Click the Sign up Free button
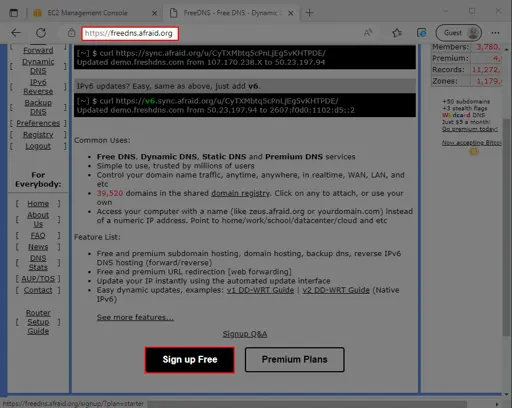The width and height of the screenshot is (512, 408). click(190, 360)
